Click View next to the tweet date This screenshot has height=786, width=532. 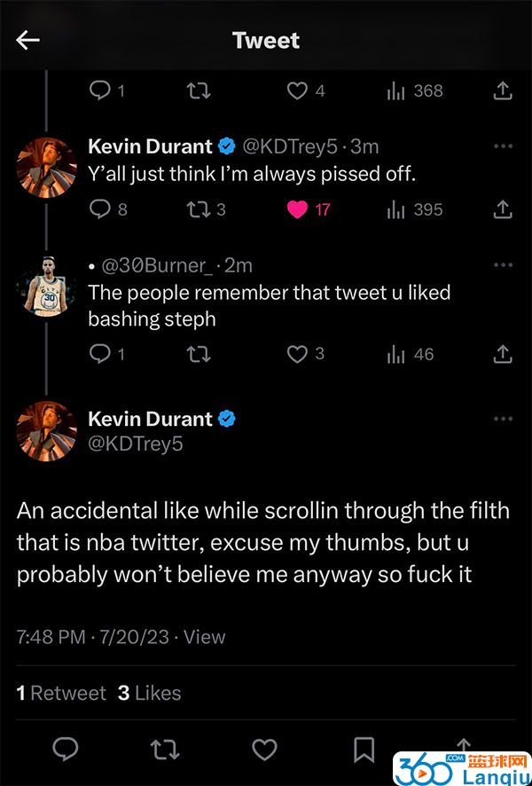tap(205, 637)
